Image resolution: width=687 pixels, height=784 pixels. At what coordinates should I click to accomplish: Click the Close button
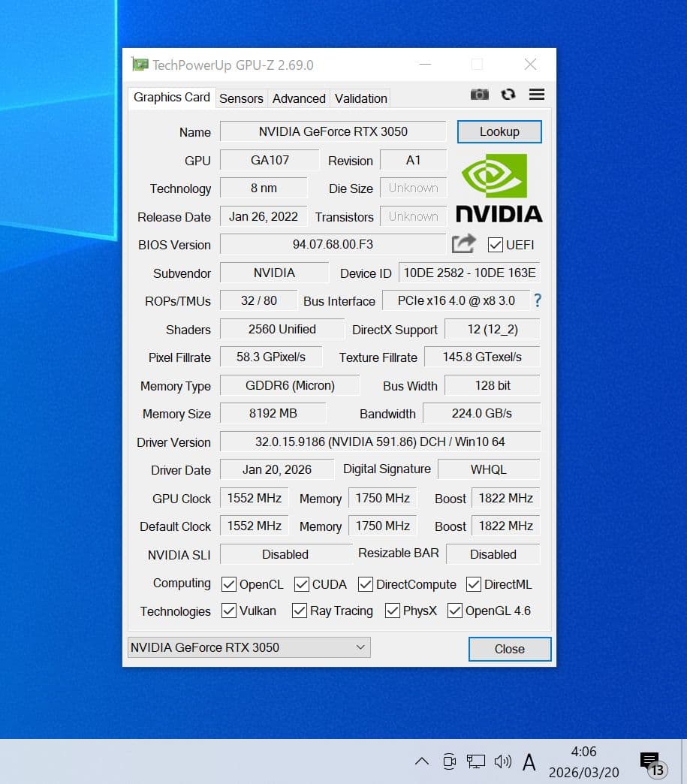pos(510,649)
